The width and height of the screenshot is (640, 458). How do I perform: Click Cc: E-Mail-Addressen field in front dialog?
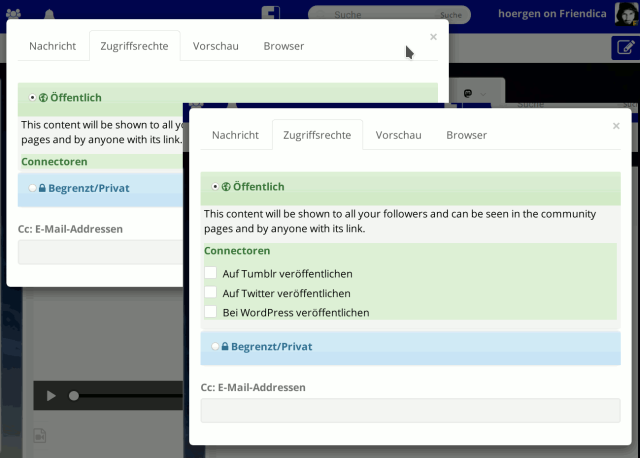point(411,411)
